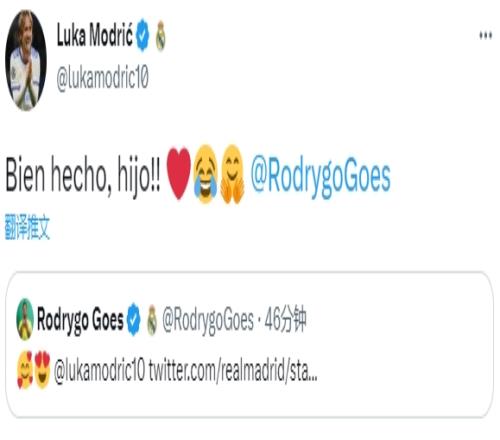Click Real Madrid crest beside Rodrygo Goes

[x=152, y=320]
